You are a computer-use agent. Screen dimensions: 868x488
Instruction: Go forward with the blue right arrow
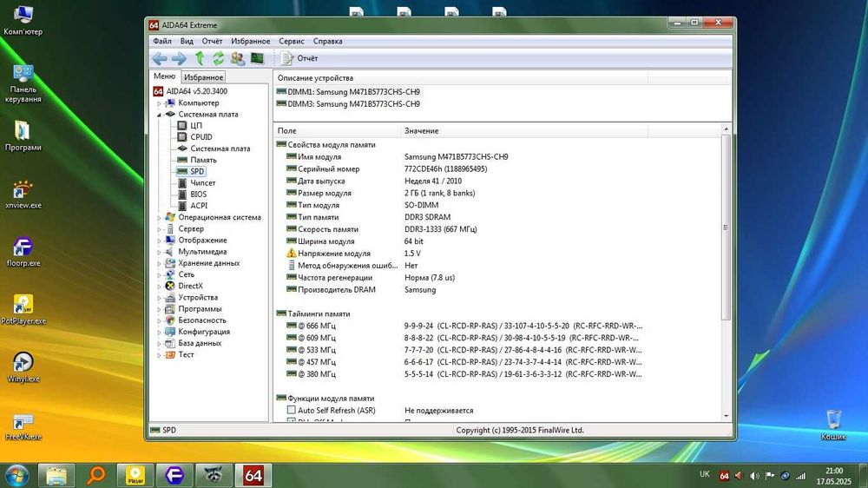(178, 58)
